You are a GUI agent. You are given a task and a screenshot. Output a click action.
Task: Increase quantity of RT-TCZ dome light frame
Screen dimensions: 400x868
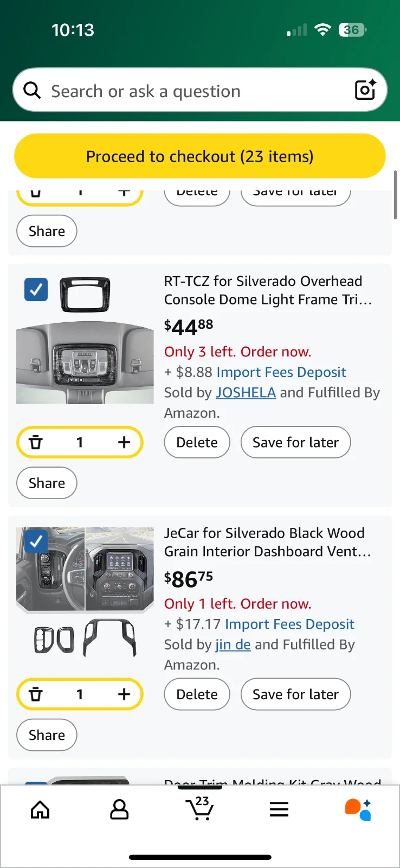(124, 442)
